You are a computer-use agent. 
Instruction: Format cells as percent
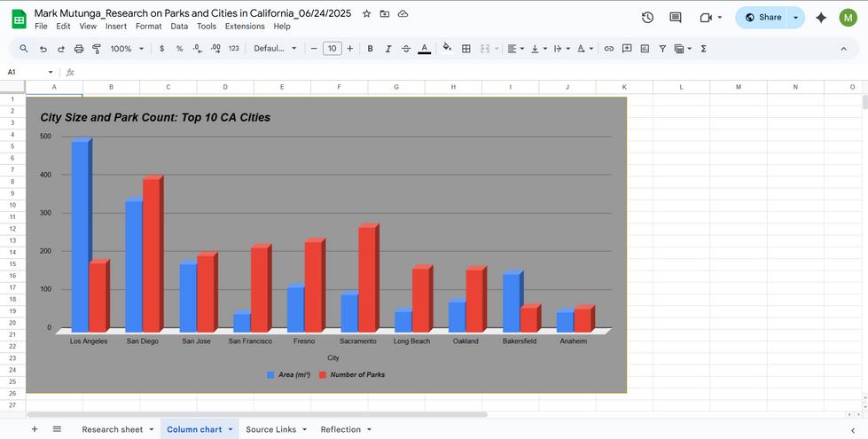179,49
